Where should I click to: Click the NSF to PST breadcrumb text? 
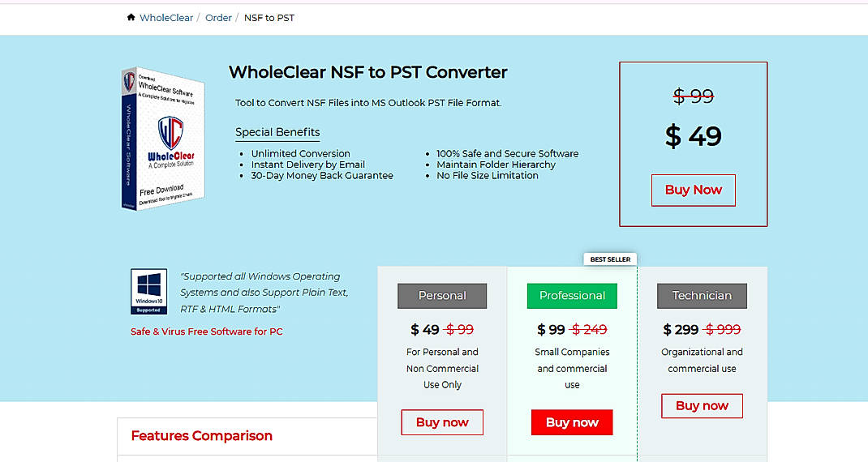[x=269, y=18]
